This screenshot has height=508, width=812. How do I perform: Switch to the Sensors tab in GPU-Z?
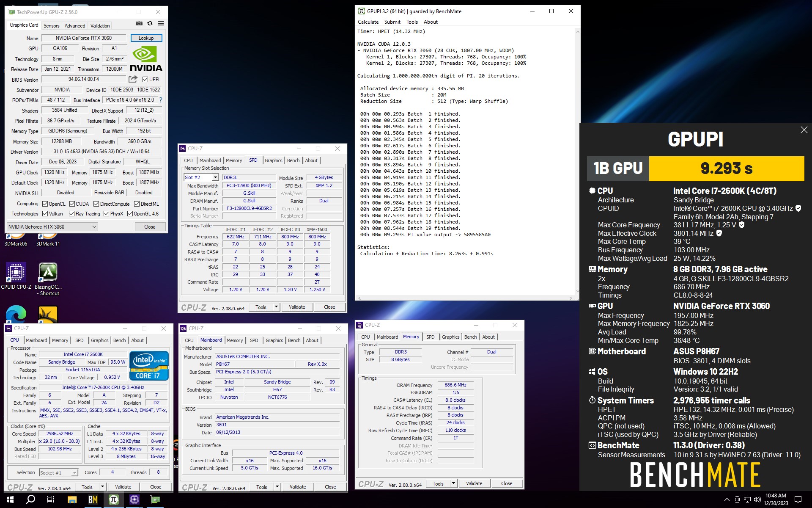[52, 26]
